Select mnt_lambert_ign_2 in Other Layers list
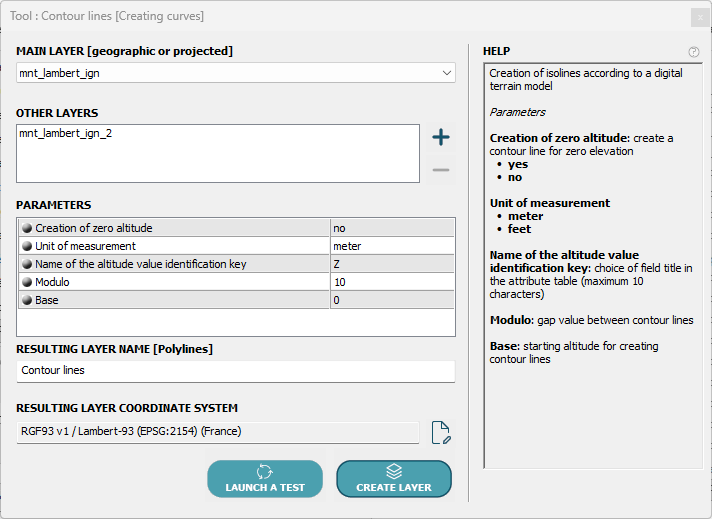Viewport: 712px width, 519px height. 66,133
